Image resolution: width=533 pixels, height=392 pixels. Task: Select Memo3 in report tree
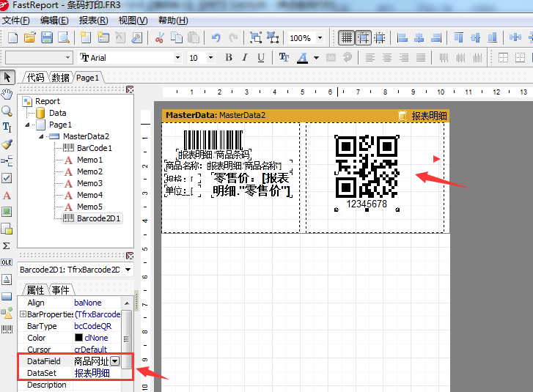[x=89, y=183]
